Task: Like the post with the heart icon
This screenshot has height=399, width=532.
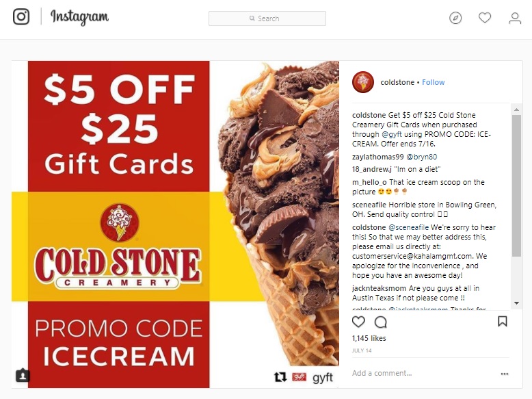Action: tap(358, 321)
